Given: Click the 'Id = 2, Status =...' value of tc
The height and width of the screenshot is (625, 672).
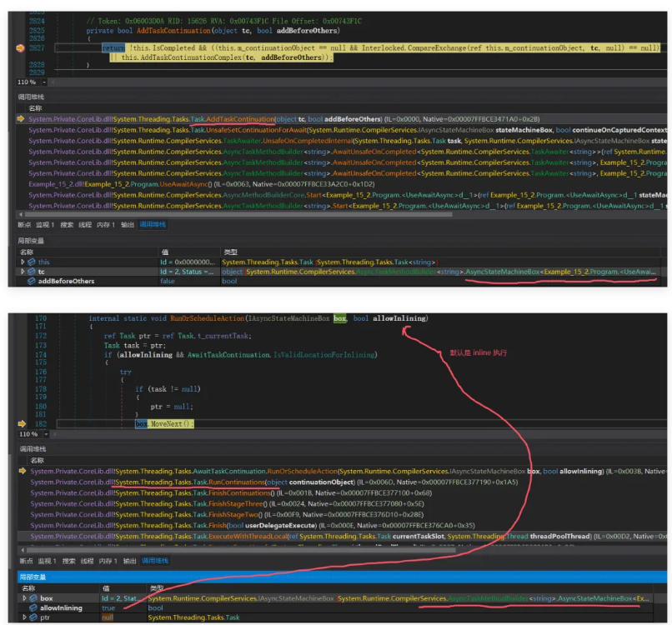Looking at the screenshot, I should (x=187, y=272).
